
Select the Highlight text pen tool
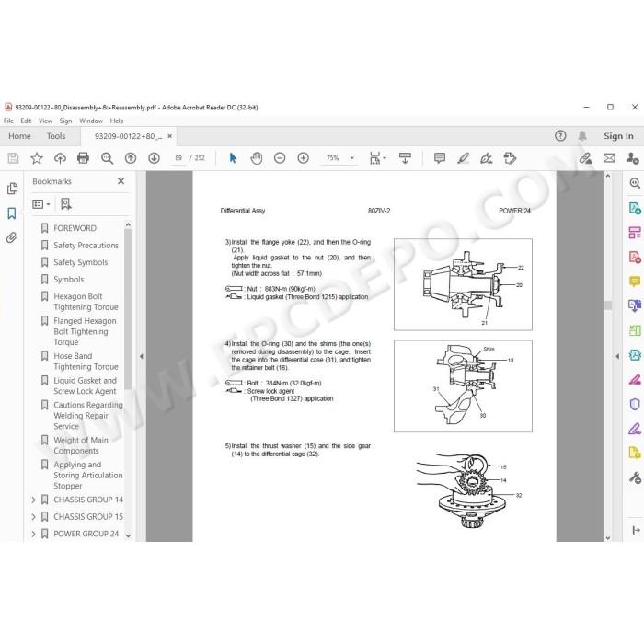coord(463,158)
